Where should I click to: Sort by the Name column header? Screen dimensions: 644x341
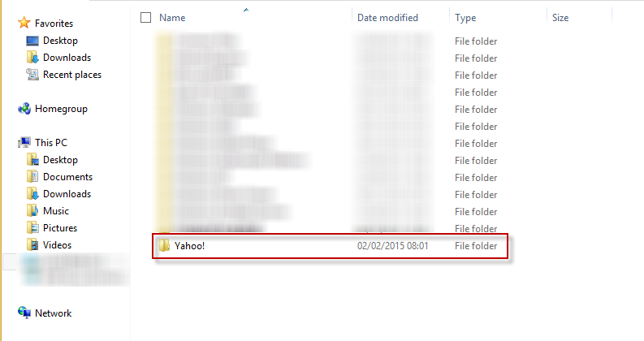172,18
